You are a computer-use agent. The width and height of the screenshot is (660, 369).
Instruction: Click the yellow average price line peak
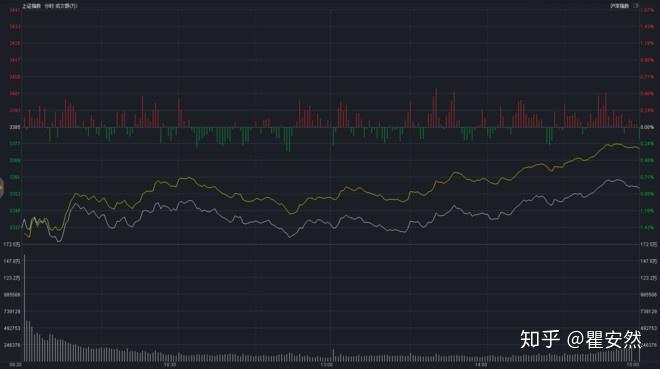[x=616, y=144]
